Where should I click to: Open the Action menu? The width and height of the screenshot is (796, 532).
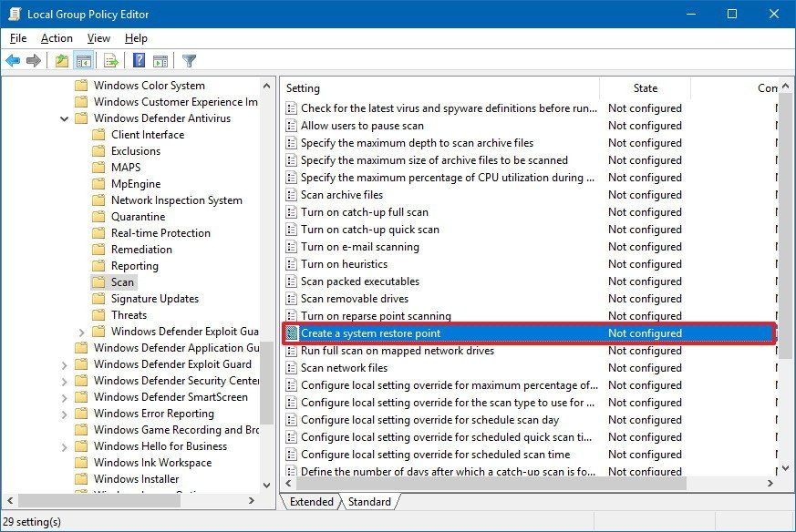(57, 38)
